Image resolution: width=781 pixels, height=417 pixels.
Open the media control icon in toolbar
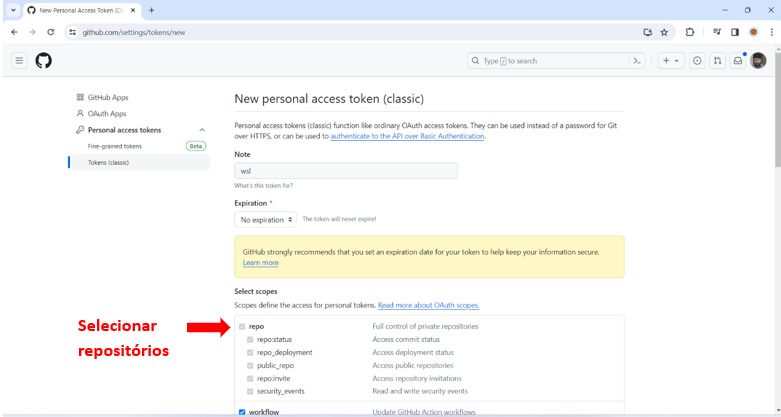717,32
